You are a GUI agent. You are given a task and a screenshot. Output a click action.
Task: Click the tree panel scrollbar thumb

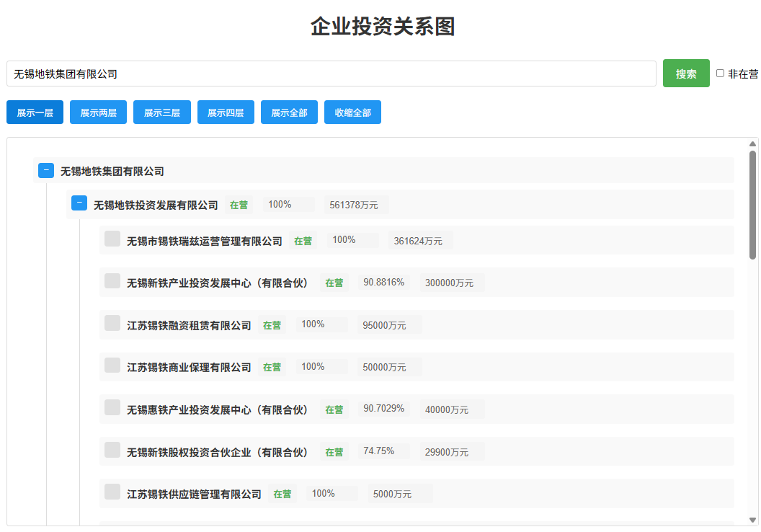pos(753,205)
